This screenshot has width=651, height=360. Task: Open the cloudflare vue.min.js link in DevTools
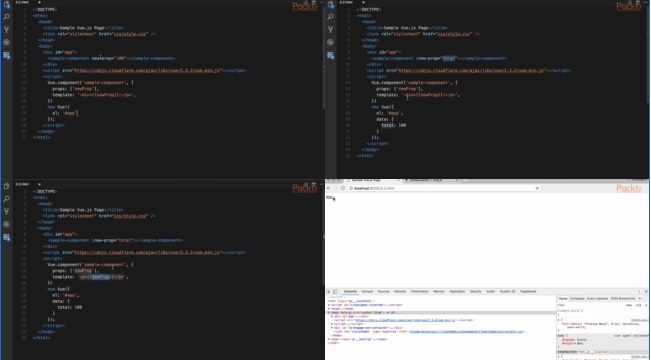point(405,320)
